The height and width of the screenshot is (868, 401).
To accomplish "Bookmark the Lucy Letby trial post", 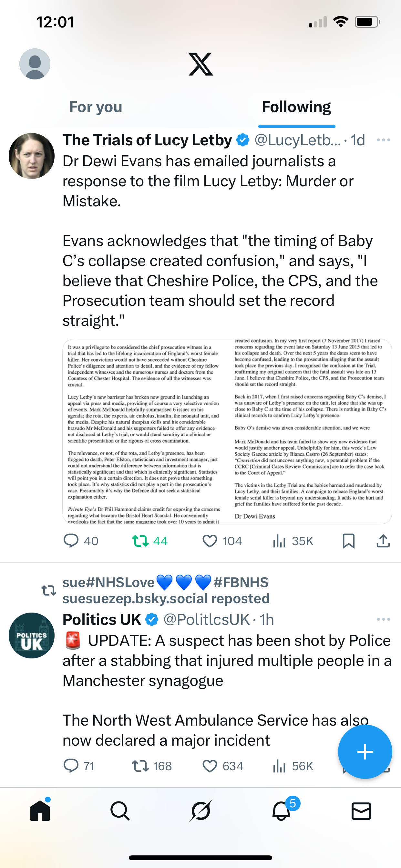I will (x=348, y=541).
